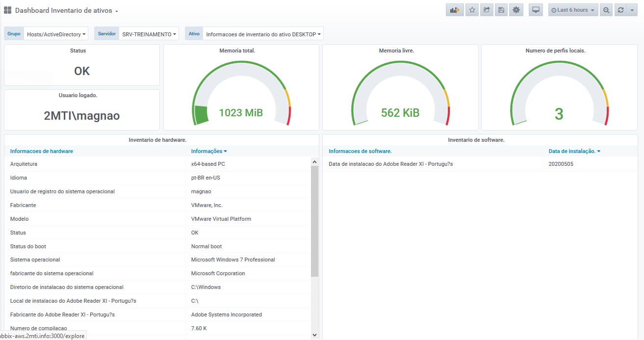Click the cycle view mode monitor icon
Screen dimensions: 644x340
click(536, 10)
